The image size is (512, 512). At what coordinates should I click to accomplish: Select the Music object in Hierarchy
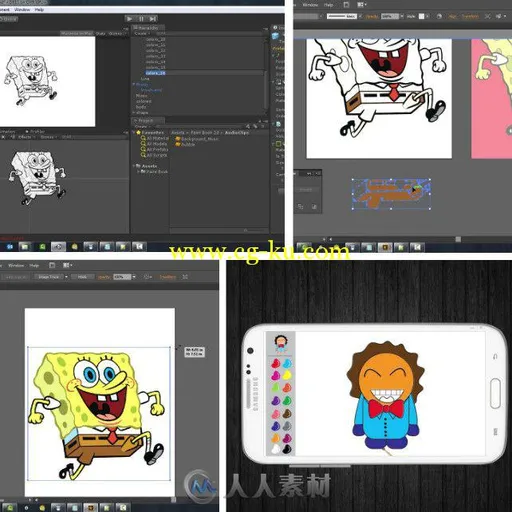click(x=142, y=96)
